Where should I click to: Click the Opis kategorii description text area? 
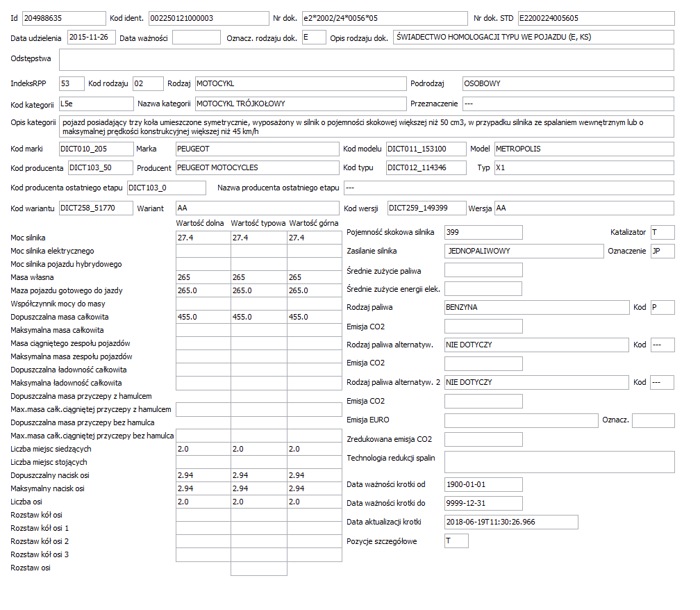(367, 127)
